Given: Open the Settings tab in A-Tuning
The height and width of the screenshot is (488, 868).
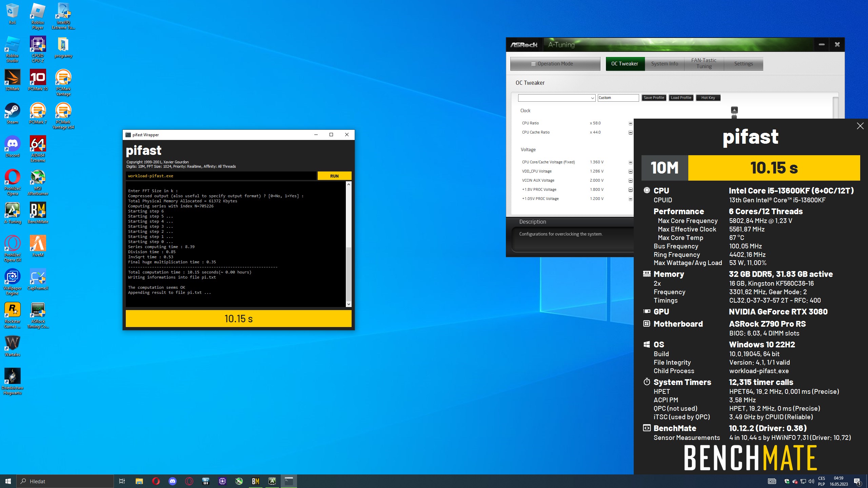Looking at the screenshot, I should coord(744,64).
